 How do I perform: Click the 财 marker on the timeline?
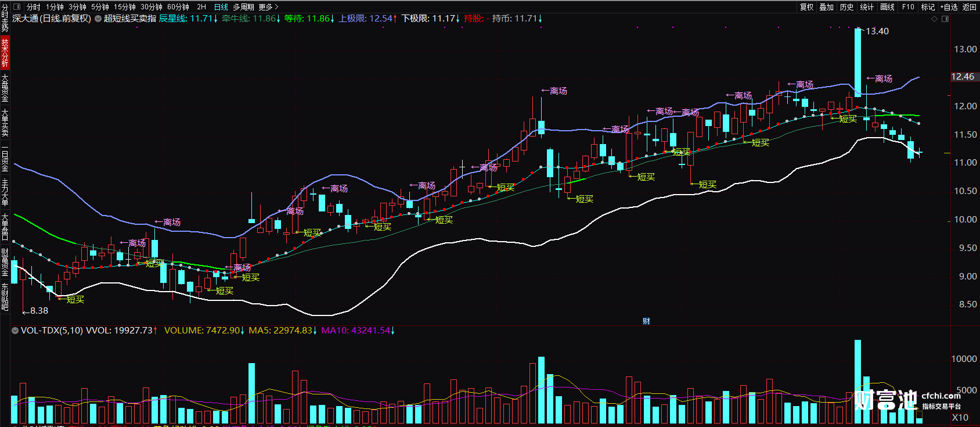[x=646, y=321]
